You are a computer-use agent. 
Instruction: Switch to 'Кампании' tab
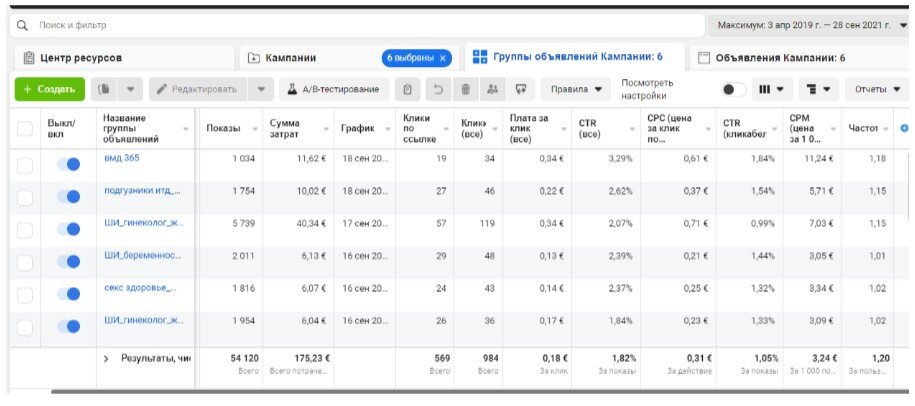pos(350,58)
